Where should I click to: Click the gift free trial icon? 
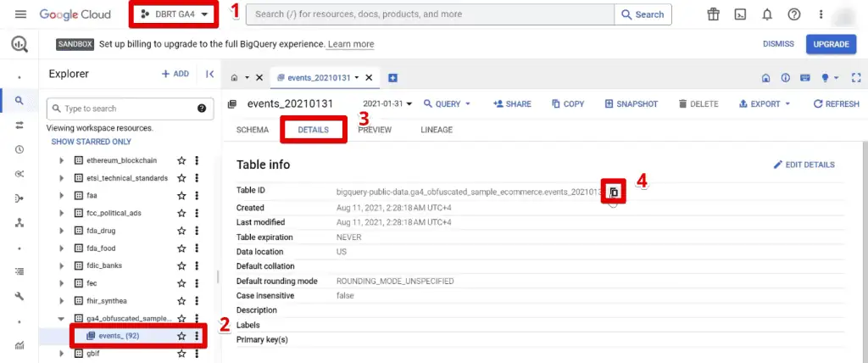[x=713, y=14]
